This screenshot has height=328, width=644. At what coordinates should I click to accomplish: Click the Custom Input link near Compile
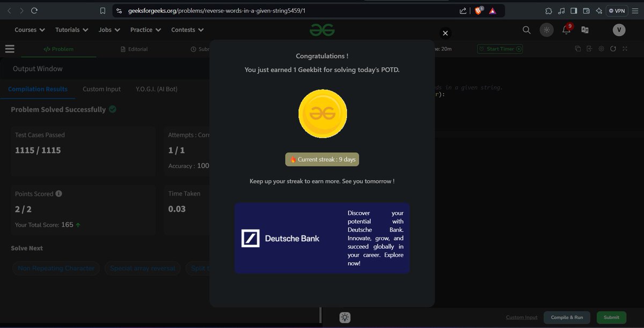[522, 317]
